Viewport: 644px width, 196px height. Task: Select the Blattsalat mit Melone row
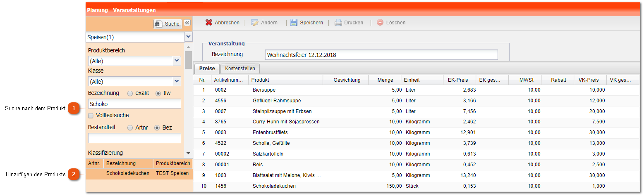[x=417, y=175]
